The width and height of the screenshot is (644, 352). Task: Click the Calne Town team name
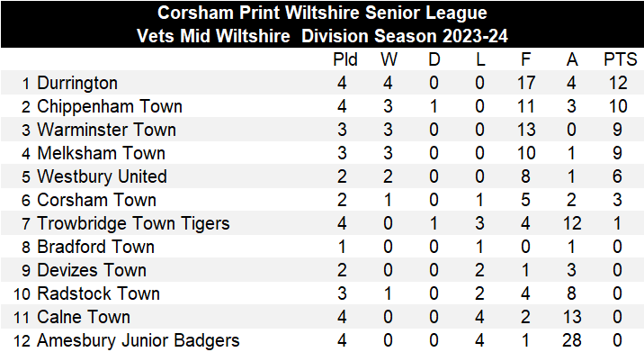coord(84,318)
